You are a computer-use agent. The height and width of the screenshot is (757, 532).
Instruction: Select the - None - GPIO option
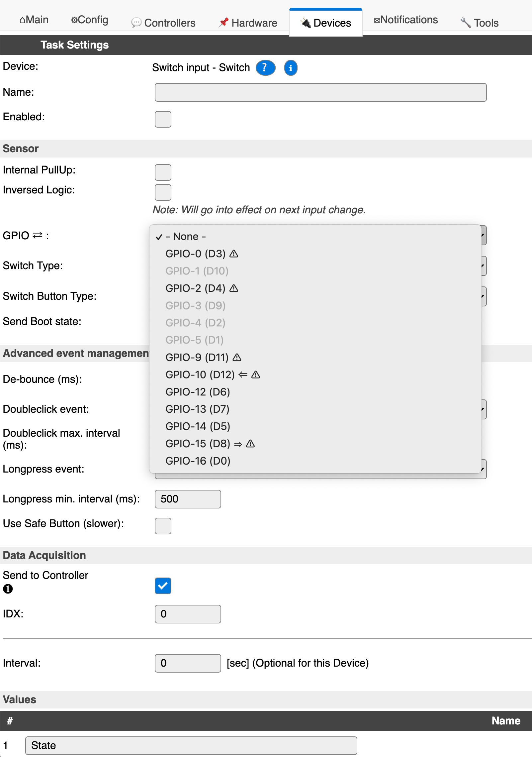click(315, 237)
